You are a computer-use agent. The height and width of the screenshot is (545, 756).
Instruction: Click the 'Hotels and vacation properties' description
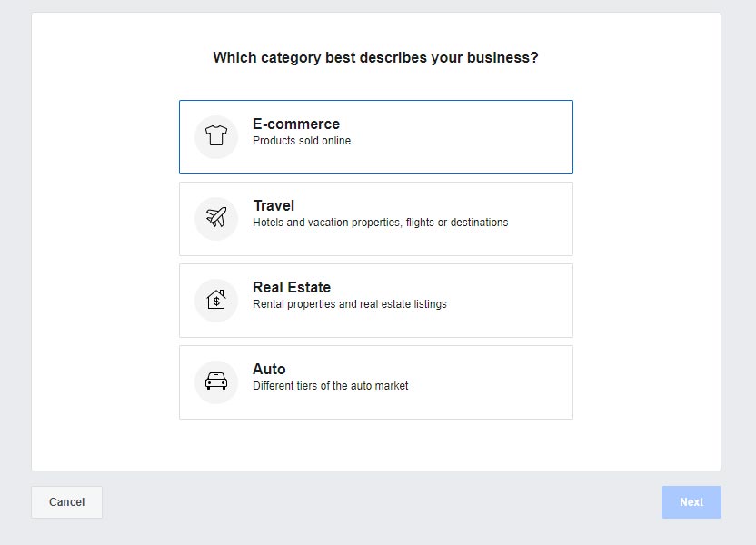[380, 223]
